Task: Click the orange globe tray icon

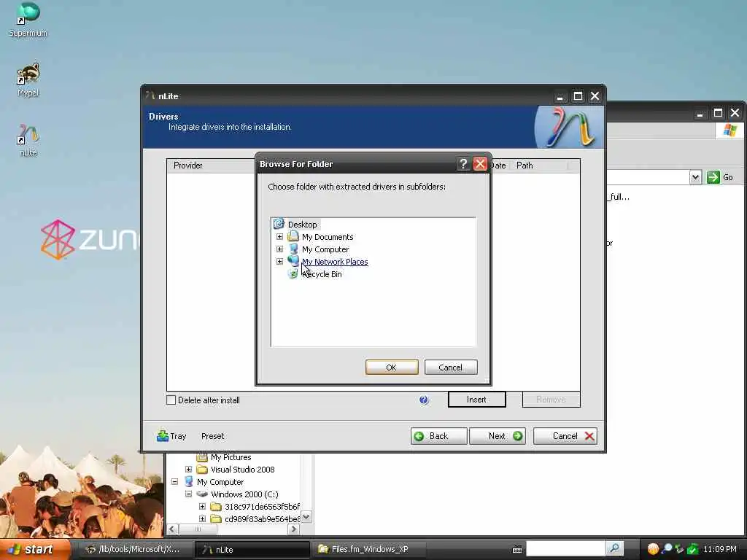Action: (653, 549)
